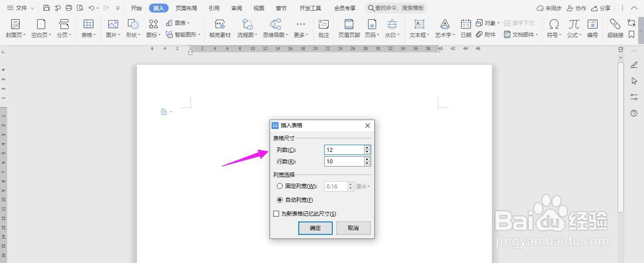Open 智能图形 smart graphics tool
The width and height of the screenshot is (644, 263).
click(183, 34)
